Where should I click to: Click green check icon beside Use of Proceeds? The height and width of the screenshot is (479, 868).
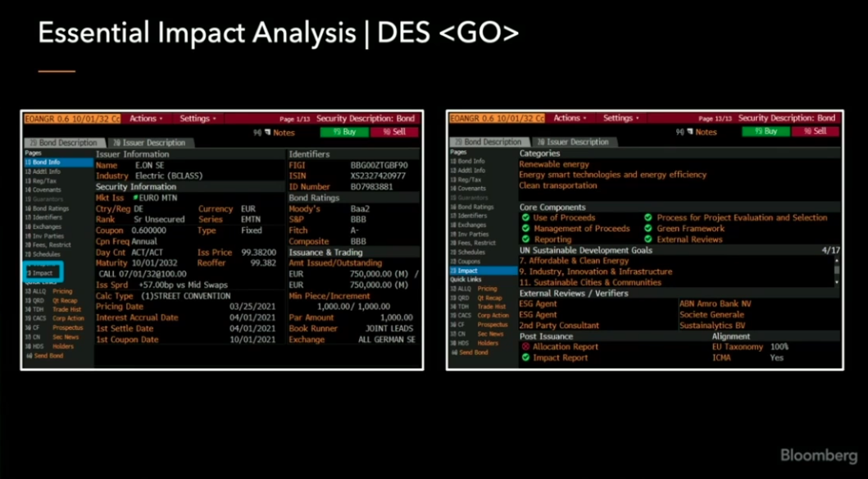pyautogui.click(x=526, y=217)
